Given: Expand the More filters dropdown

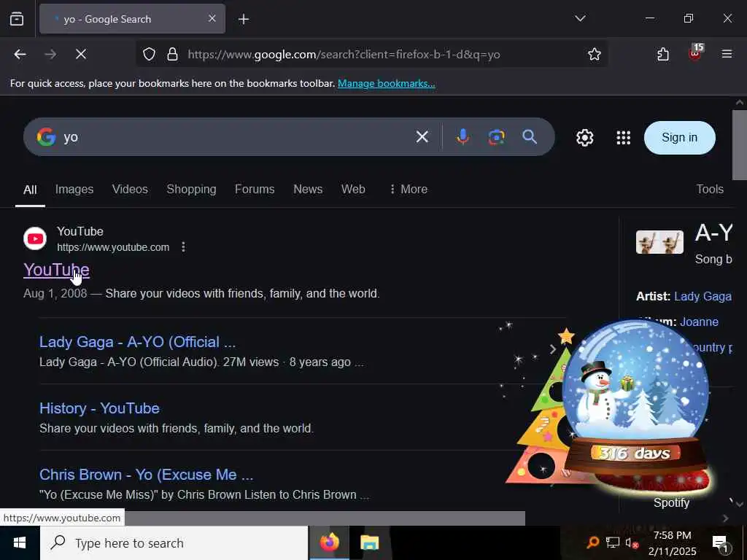Looking at the screenshot, I should 409,189.
